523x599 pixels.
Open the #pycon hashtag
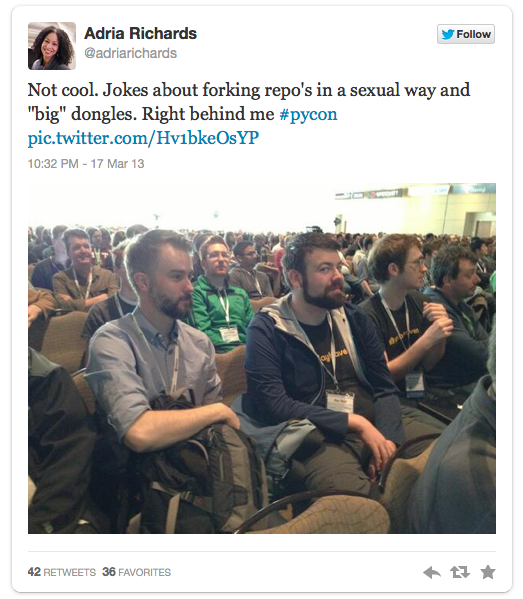click(308, 114)
